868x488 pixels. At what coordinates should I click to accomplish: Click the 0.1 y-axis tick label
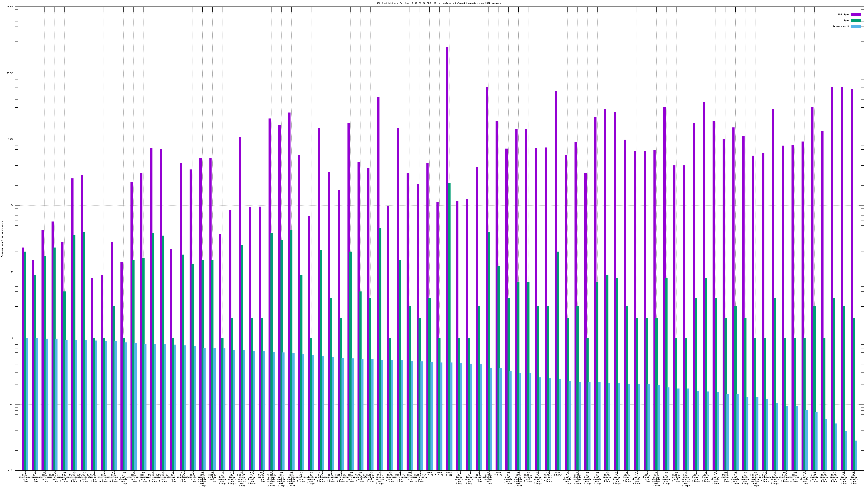pyautogui.click(x=12, y=404)
